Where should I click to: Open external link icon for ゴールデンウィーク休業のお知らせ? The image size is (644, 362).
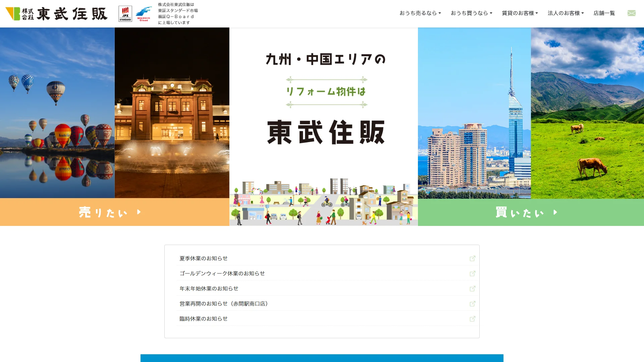point(472,274)
